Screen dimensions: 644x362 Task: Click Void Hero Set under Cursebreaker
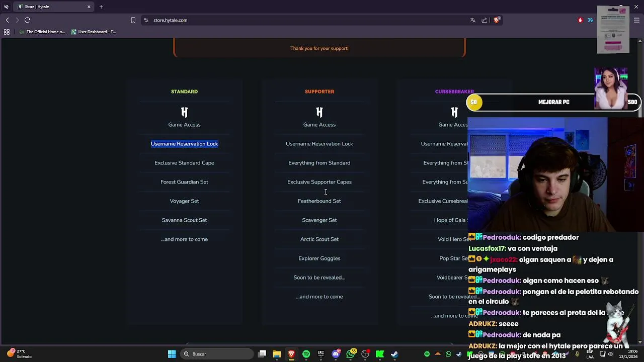tap(453, 239)
